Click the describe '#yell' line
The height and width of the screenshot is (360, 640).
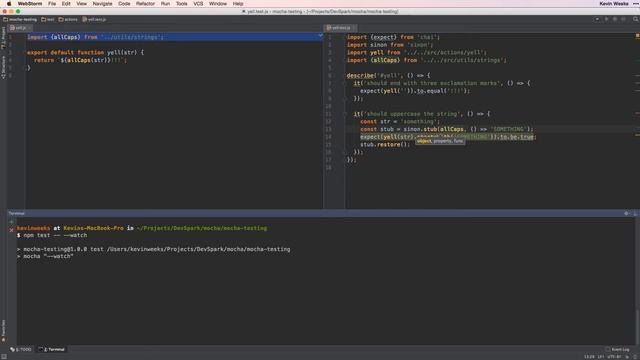[388, 76]
